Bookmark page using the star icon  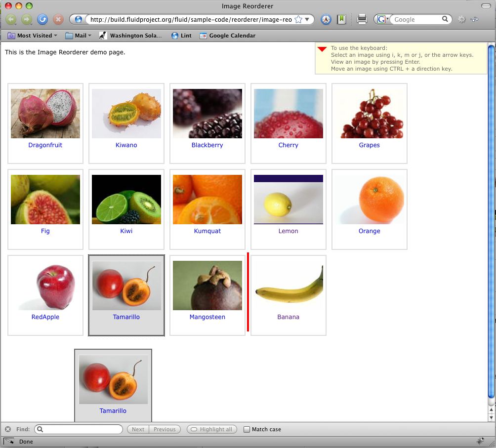(298, 20)
